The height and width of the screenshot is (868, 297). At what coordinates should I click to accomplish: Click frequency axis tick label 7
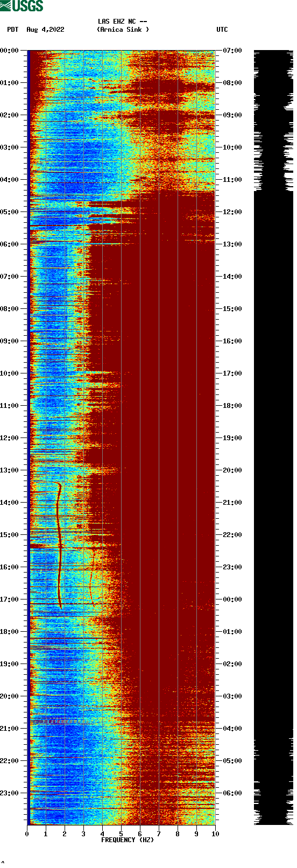[159, 834]
